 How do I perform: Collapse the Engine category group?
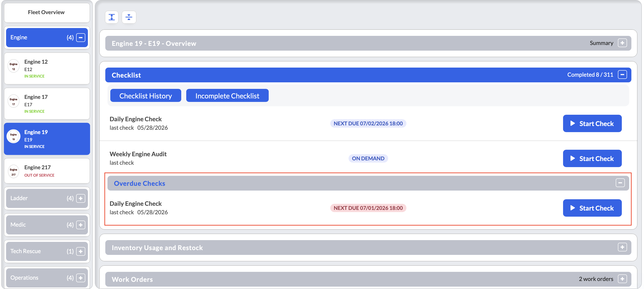tap(80, 37)
